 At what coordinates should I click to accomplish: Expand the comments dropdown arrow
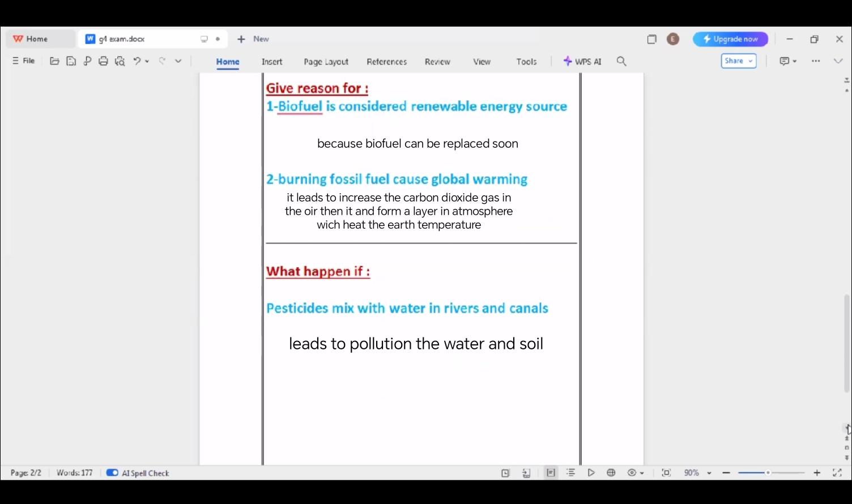click(x=795, y=61)
